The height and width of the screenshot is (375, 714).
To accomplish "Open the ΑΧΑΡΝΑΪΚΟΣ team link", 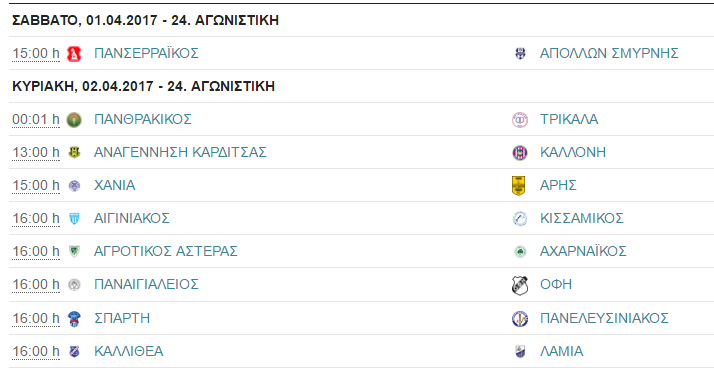I will 583,252.
